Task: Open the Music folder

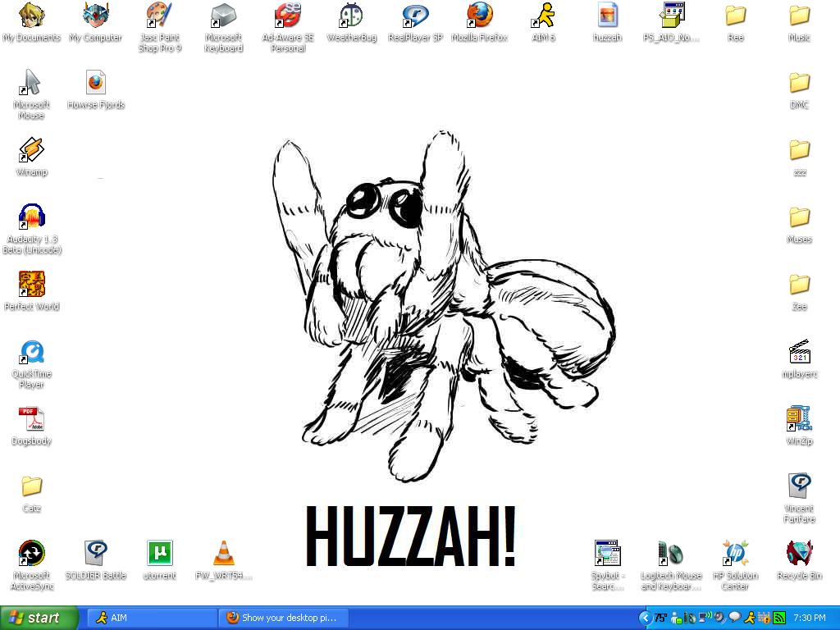Action: click(799, 16)
